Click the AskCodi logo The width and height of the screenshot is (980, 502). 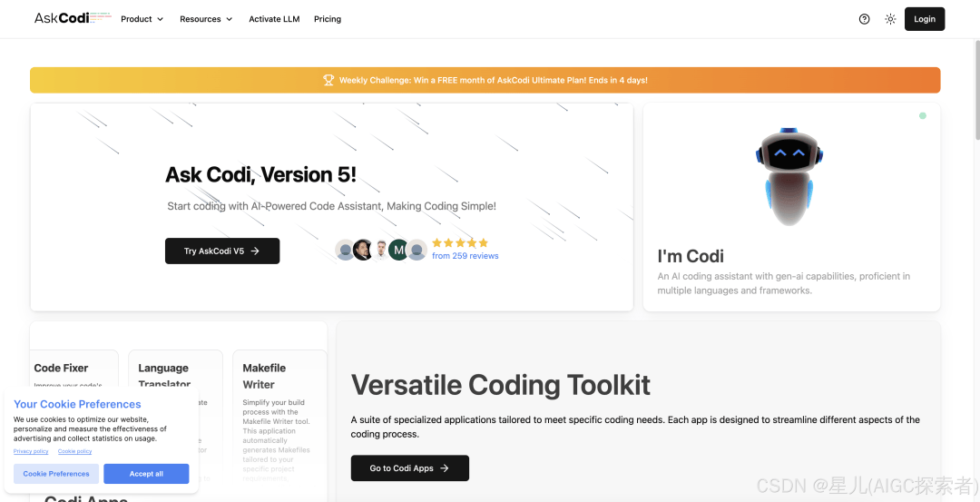pyautogui.click(x=62, y=18)
